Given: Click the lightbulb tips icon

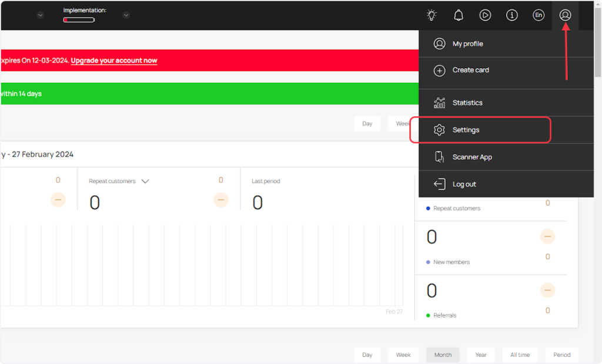Looking at the screenshot, I should point(432,15).
